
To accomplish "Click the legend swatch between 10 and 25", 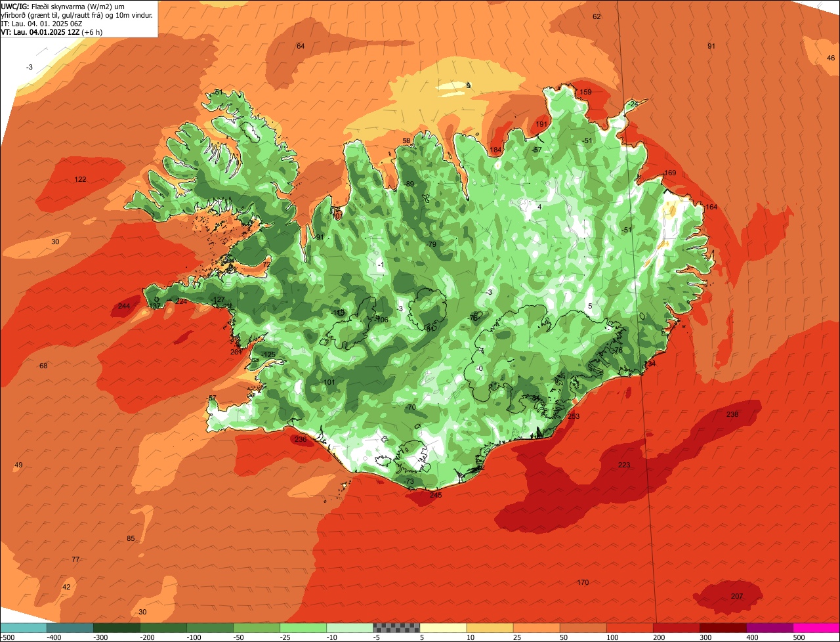I will pos(490,628).
